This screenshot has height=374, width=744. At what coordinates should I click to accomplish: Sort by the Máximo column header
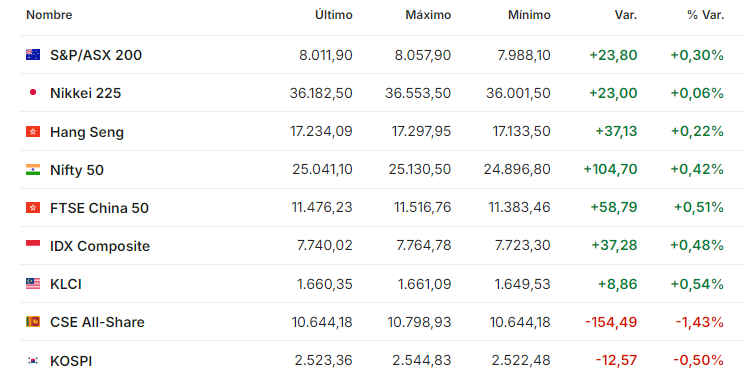point(428,15)
